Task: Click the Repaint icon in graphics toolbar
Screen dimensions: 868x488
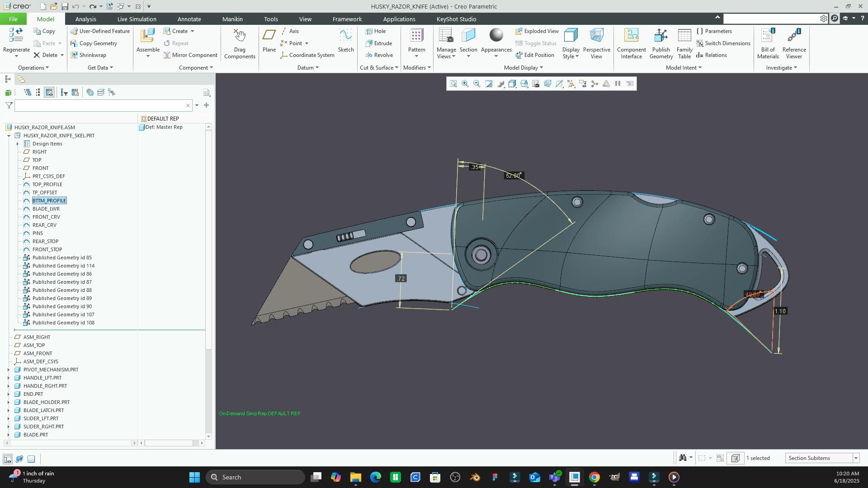Action: click(489, 84)
